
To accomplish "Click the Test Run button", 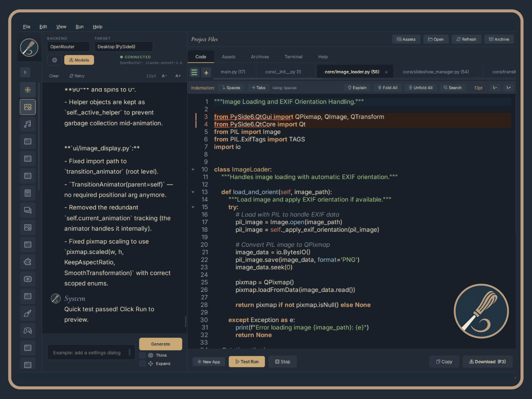I will tap(247, 361).
